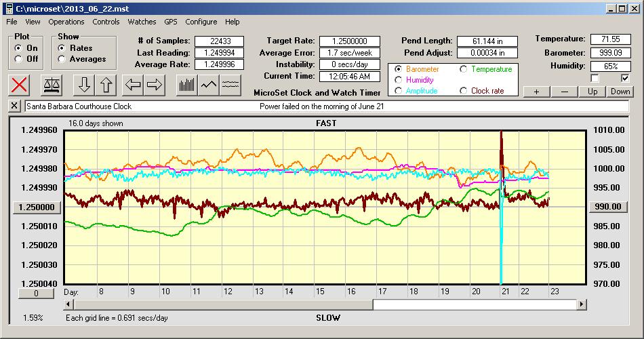Untick the checked box under Humidity

(625, 78)
